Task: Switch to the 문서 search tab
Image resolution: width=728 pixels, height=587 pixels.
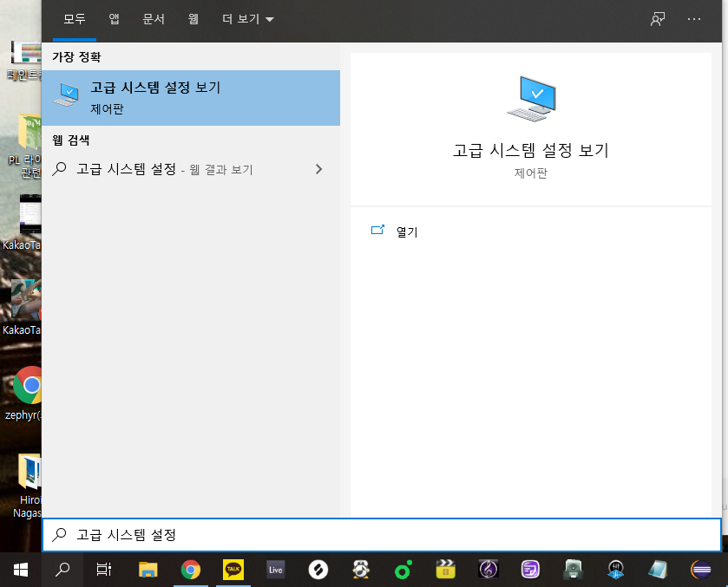Action: [154, 19]
